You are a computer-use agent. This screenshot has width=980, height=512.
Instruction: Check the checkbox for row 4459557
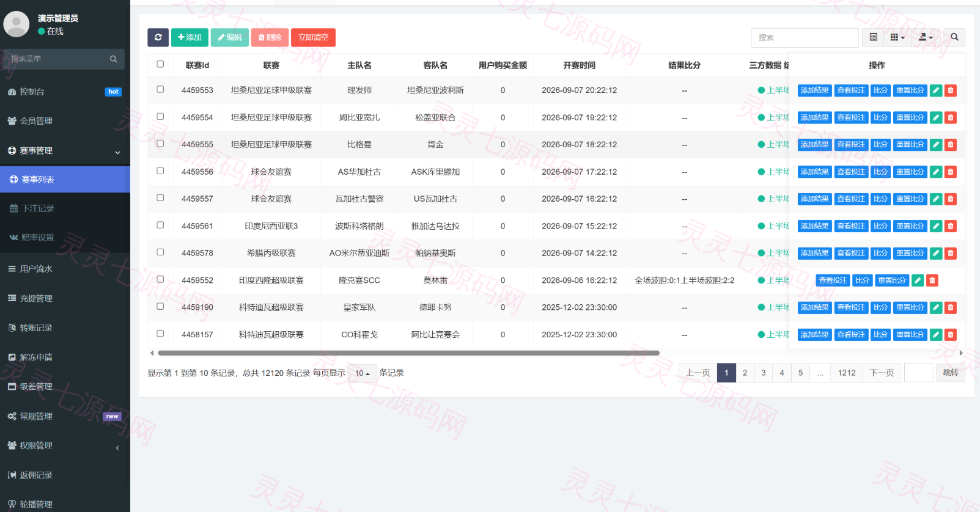coord(160,198)
